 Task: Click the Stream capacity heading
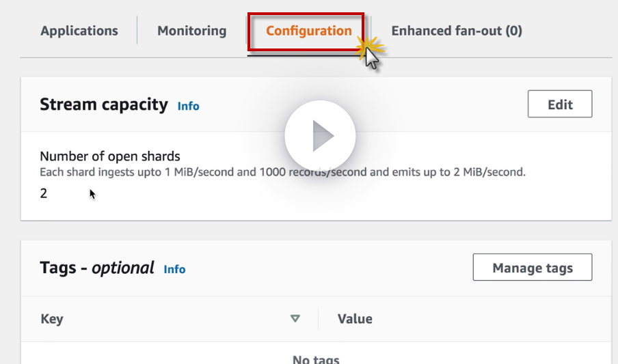(x=104, y=104)
